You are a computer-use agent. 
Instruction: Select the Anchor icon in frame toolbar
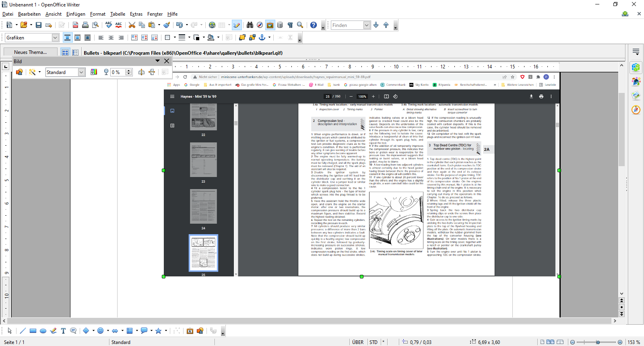pos(262,37)
